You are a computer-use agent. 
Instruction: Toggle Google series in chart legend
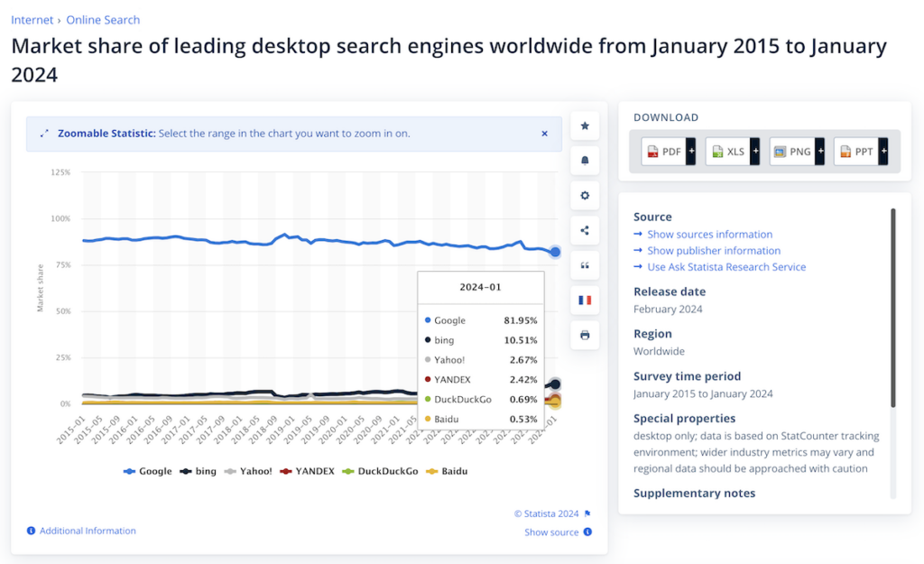(x=148, y=471)
